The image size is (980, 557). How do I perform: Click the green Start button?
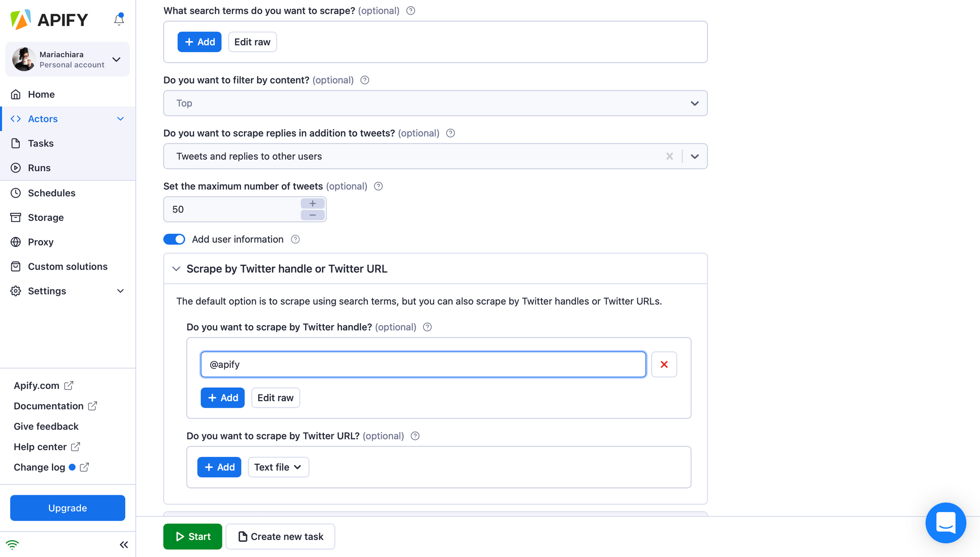tap(193, 536)
